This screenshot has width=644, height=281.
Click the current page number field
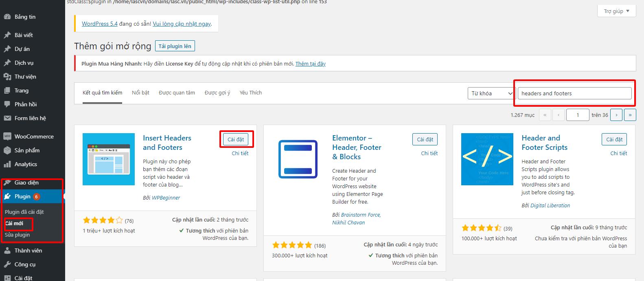pos(577,115)
